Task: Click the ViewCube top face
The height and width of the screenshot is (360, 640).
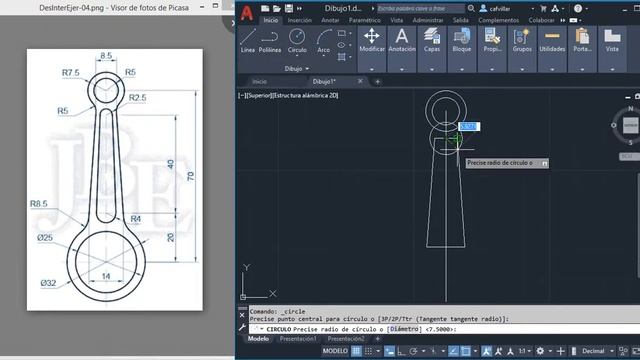Action: point(631,125)
